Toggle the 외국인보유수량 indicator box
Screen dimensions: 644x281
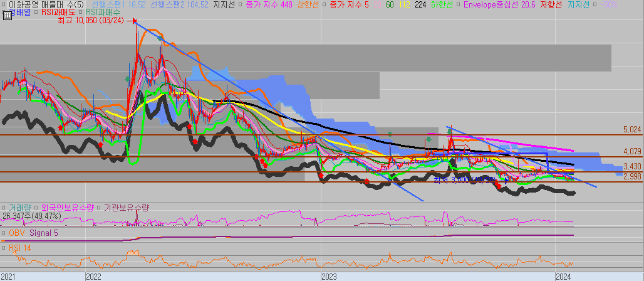tap(36, 208)
